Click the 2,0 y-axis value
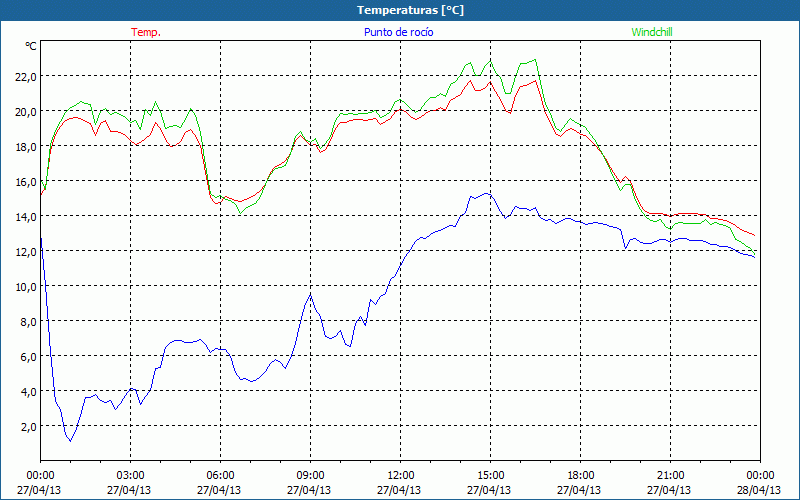The image size is (800, 500). (x=28, y=427)
